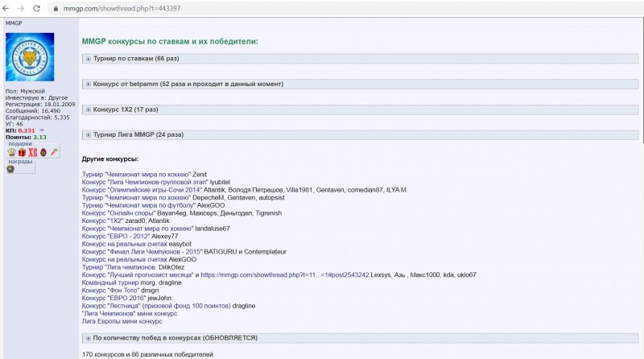Click the browser back arrow

tap(6, 8)
